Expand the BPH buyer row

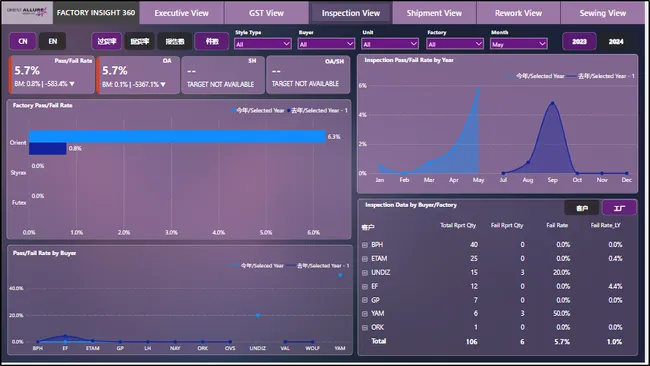(365, 245)
